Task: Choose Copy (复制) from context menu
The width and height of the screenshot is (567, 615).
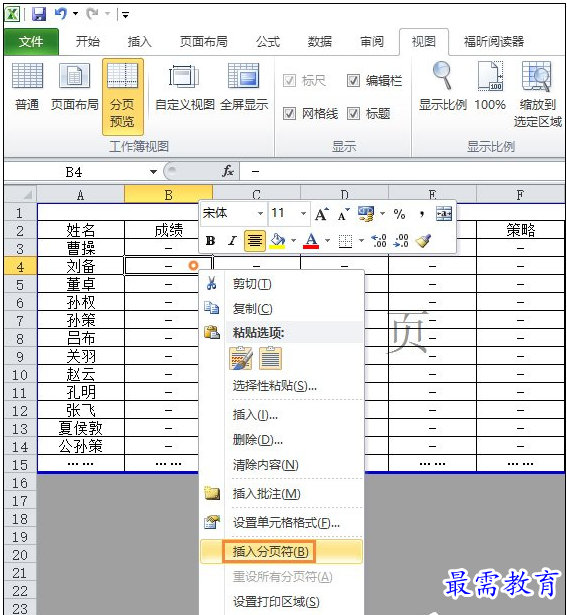Action: click(282, 309)
